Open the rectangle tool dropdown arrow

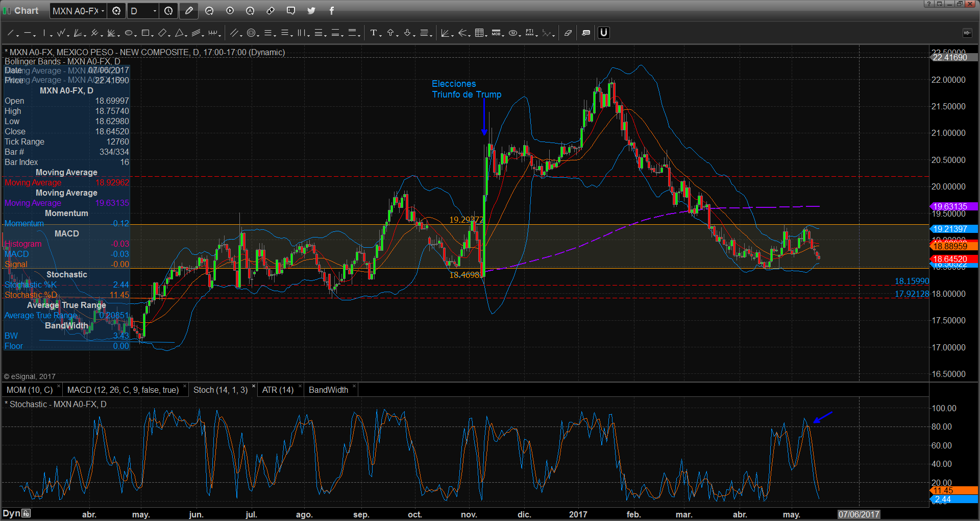(153, 35)
